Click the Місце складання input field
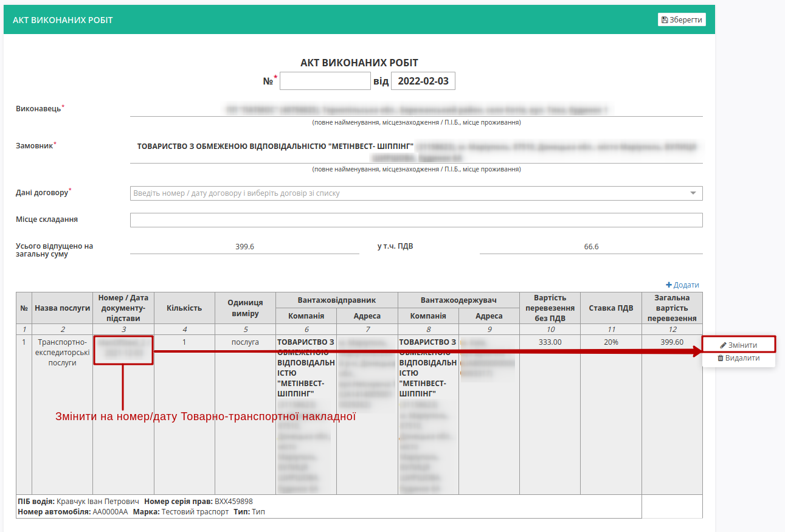Viewport: 785px width, 532px height. [417, 220]
